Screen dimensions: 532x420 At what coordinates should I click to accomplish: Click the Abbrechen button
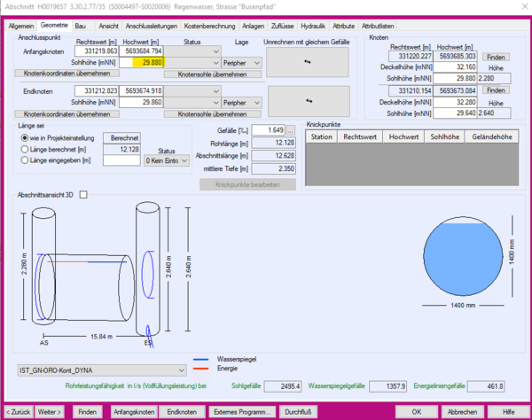pyautogui.click(x=461, y=412)
